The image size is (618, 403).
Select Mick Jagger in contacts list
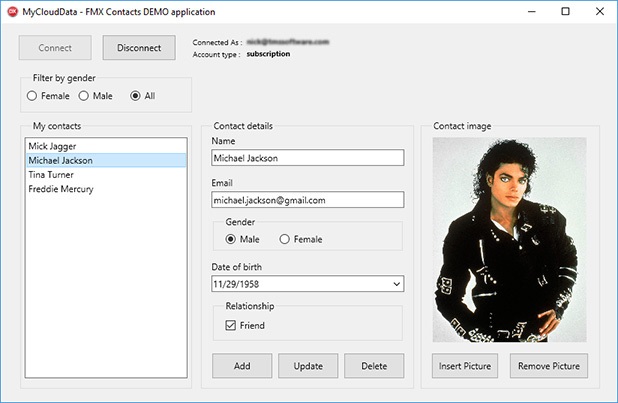tap(106, 146)
